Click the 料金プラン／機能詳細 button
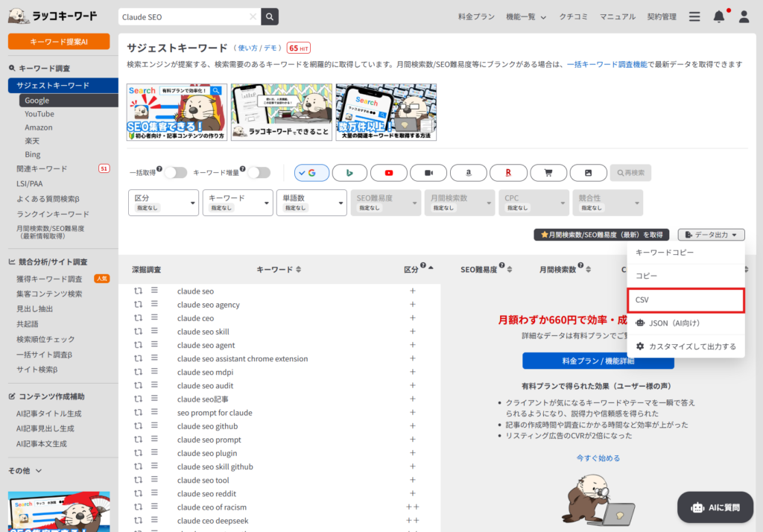Screen dimensions: 763x532 (x=600, y=360)
